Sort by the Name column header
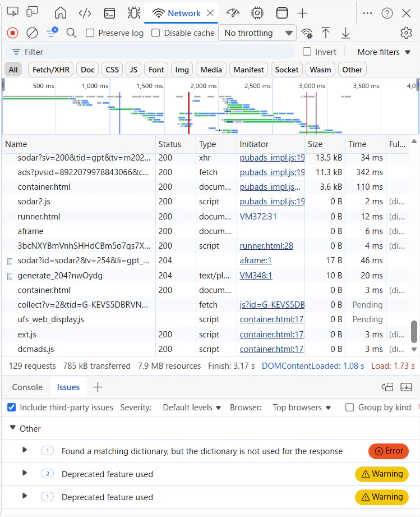The image size is (420, 517). click(79, 144)
